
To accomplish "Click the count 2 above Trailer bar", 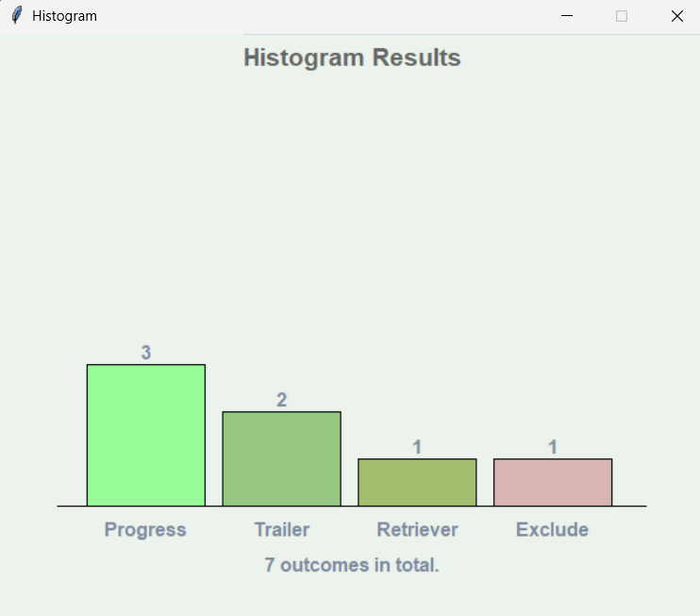I will point(281,400).
